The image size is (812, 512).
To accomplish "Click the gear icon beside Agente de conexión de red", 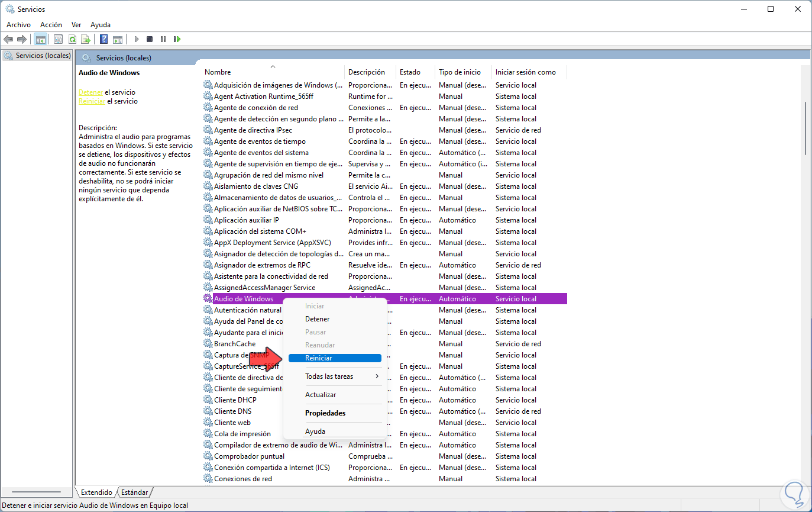I will [208, 108].
